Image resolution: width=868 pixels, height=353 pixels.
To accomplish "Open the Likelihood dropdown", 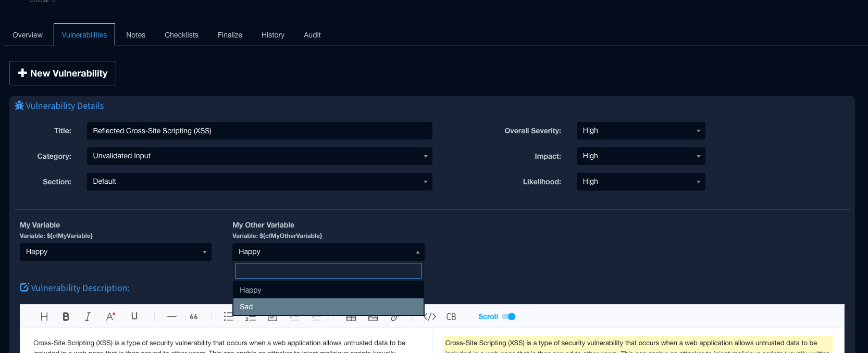I will tap(641, 182).
